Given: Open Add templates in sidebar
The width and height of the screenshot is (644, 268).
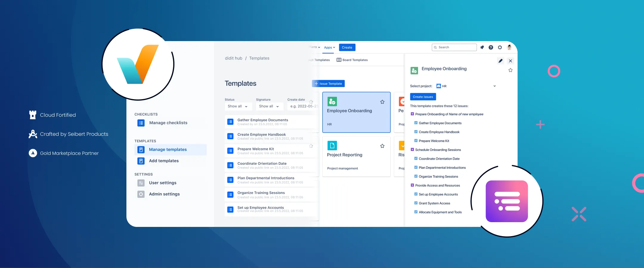Looking at the screenshot, I should pos(171,161).
